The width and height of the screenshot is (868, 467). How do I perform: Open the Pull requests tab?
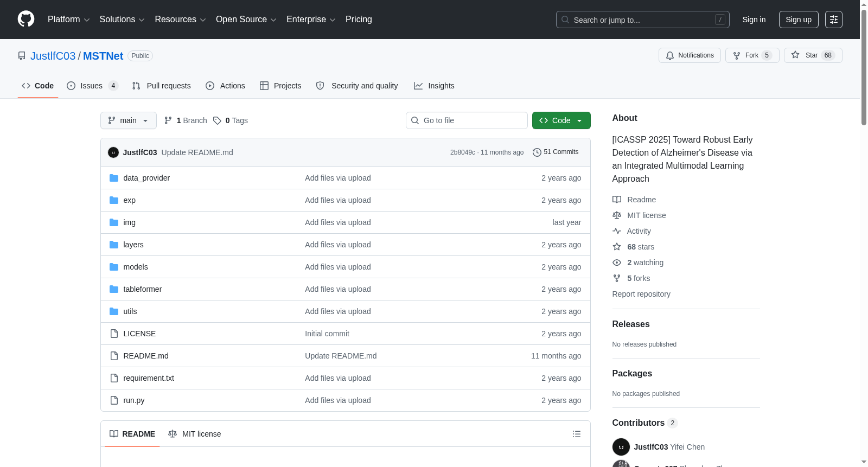[162, 86]
